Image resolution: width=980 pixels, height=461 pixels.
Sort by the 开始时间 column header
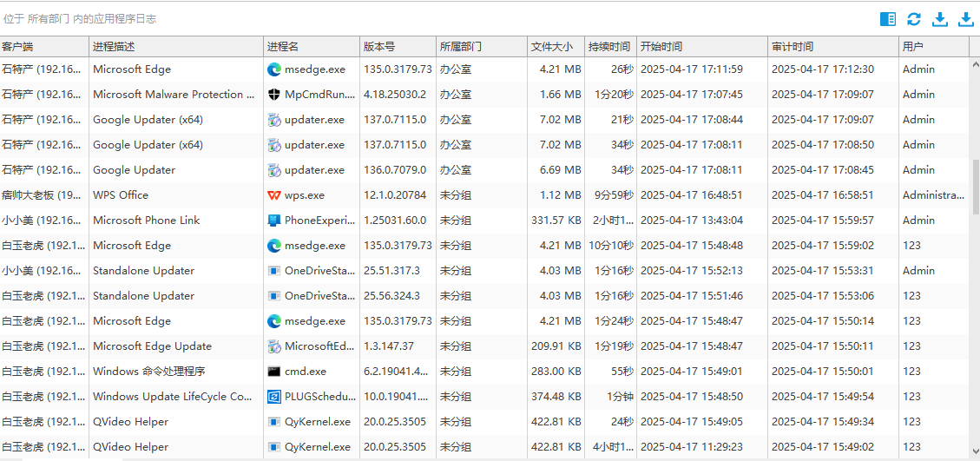pyautogui.click(x=702, y=47)
